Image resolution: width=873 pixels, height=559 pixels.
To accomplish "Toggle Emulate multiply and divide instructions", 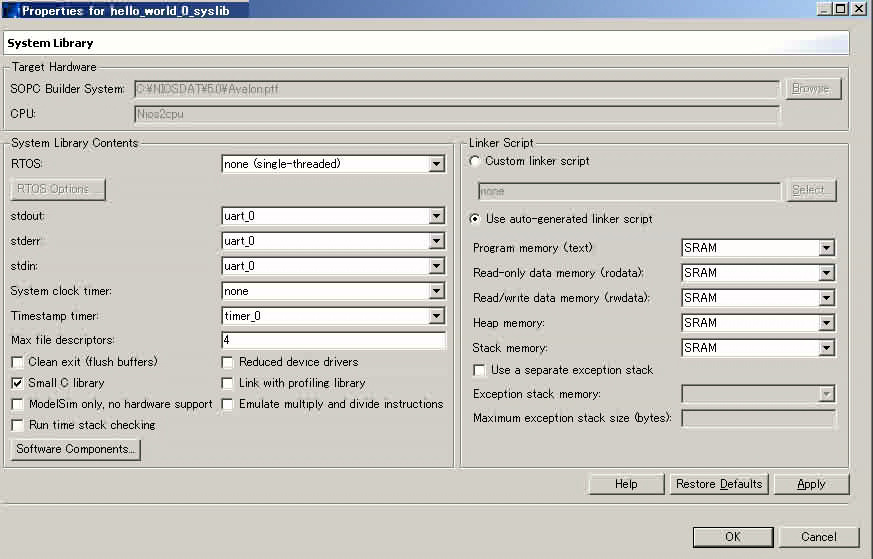I will coord(228,404).
